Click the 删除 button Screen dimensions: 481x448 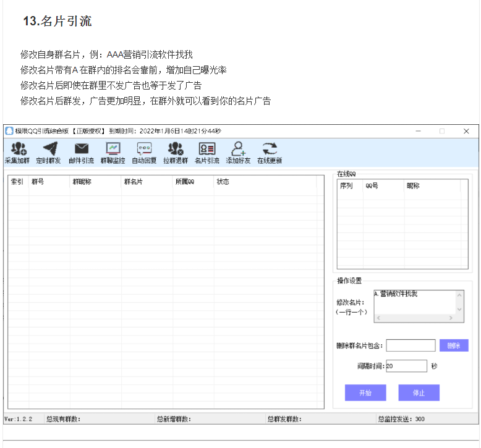454,345
